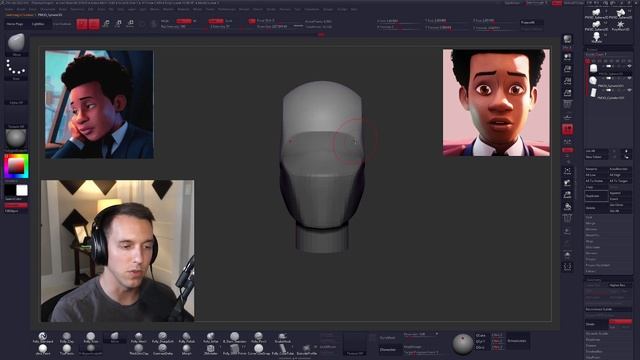Activate Scale mode in top toolbar
The height and width of the screenshot is (360, 640).
[118, 24]
